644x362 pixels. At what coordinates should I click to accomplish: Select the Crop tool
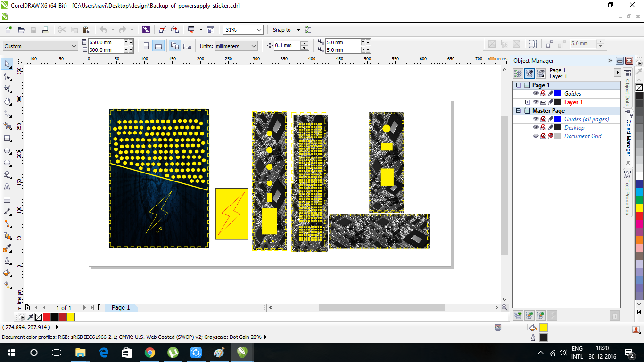(7, 89)
